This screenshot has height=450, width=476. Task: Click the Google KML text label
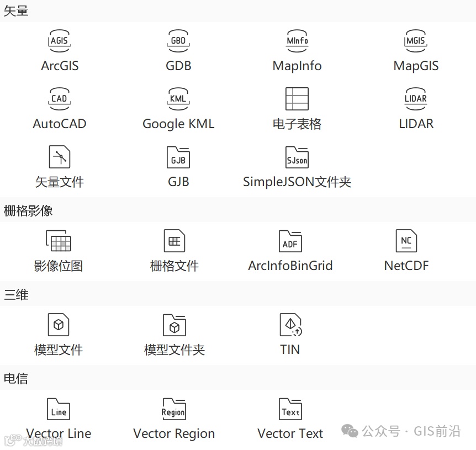tap(178, 124)
